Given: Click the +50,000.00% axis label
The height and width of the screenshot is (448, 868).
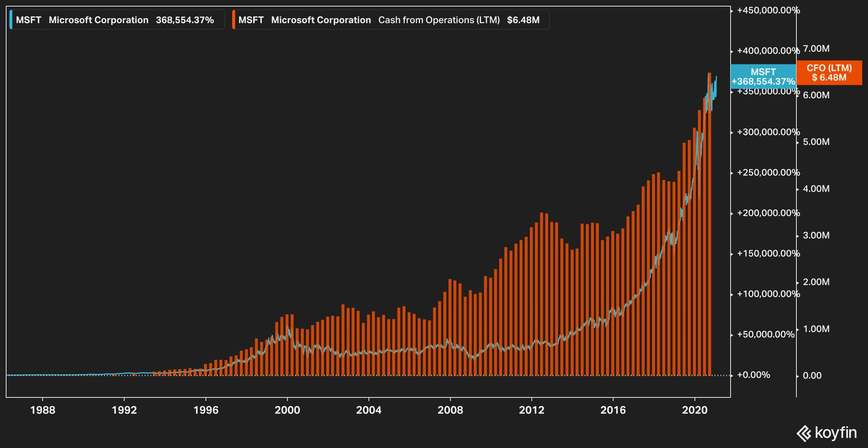Looking at the screenshot, I should coord(766,334).
